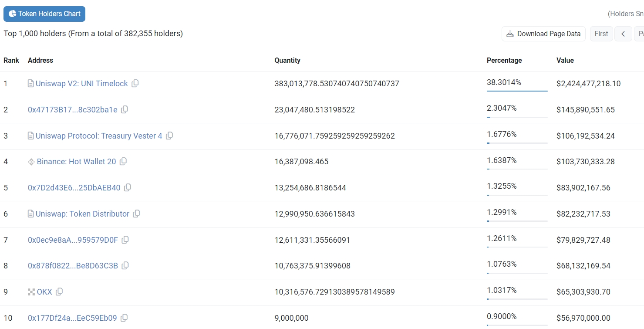Copy the Uniswap V2: UNI Timelock address

135,83
